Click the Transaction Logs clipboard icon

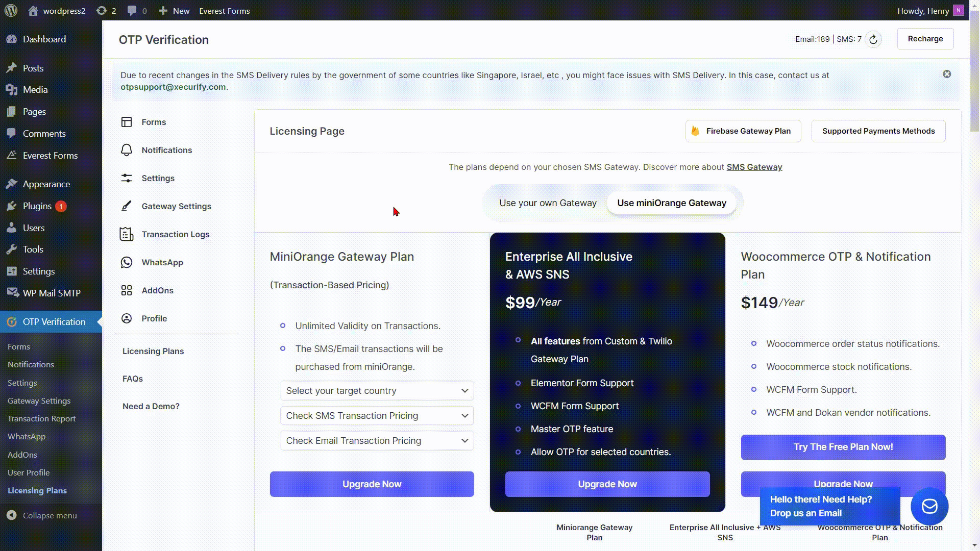[127, 234]
